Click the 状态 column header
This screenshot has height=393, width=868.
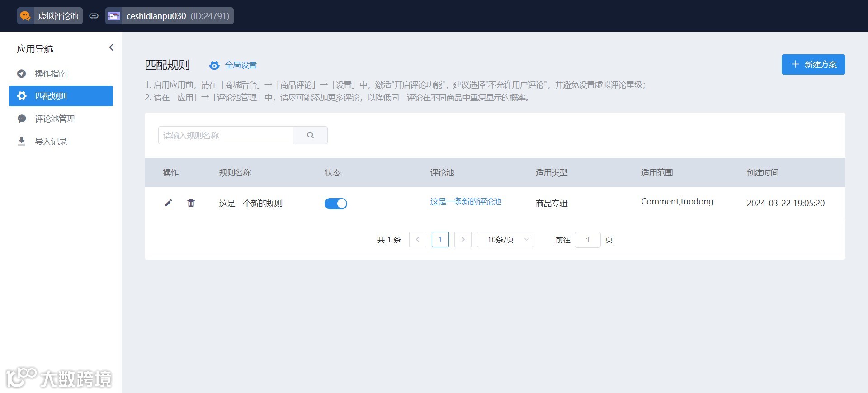coord(333,173)
